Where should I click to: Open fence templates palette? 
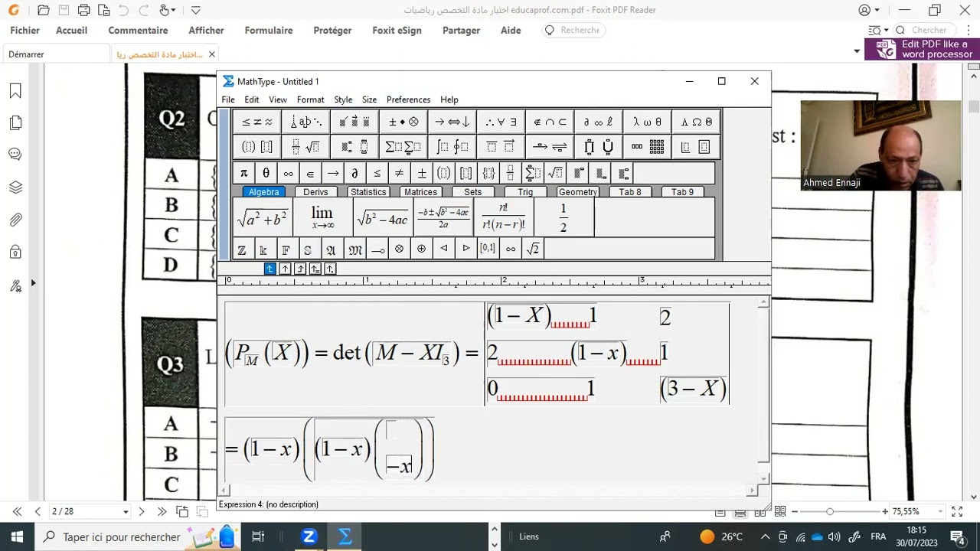[x=256, y=147]
